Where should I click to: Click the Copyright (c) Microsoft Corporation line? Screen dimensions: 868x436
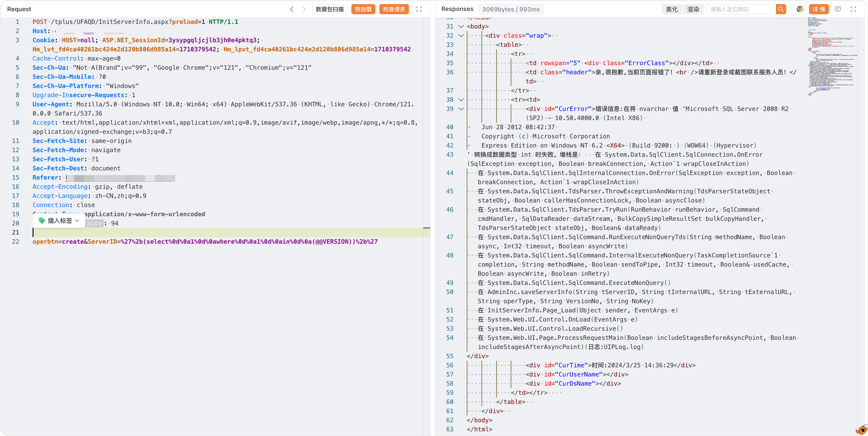point(546,136)
